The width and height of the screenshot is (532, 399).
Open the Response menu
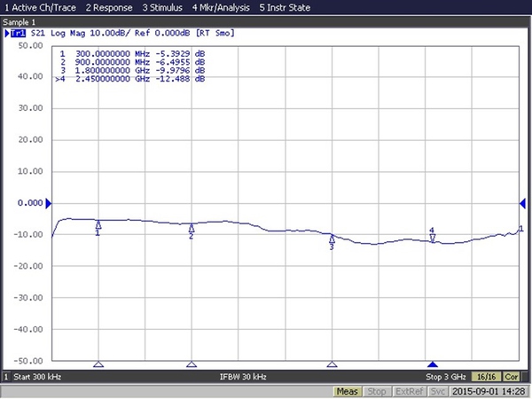pos(110,7)
